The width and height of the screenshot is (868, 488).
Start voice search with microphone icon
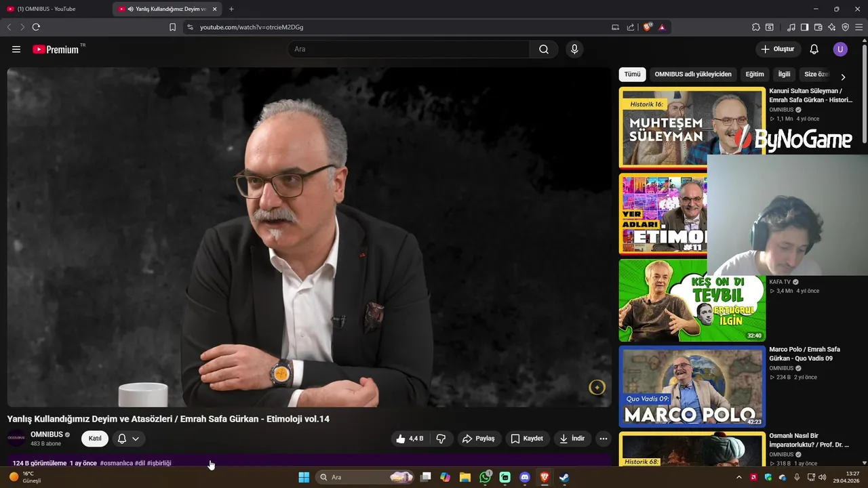574,49
